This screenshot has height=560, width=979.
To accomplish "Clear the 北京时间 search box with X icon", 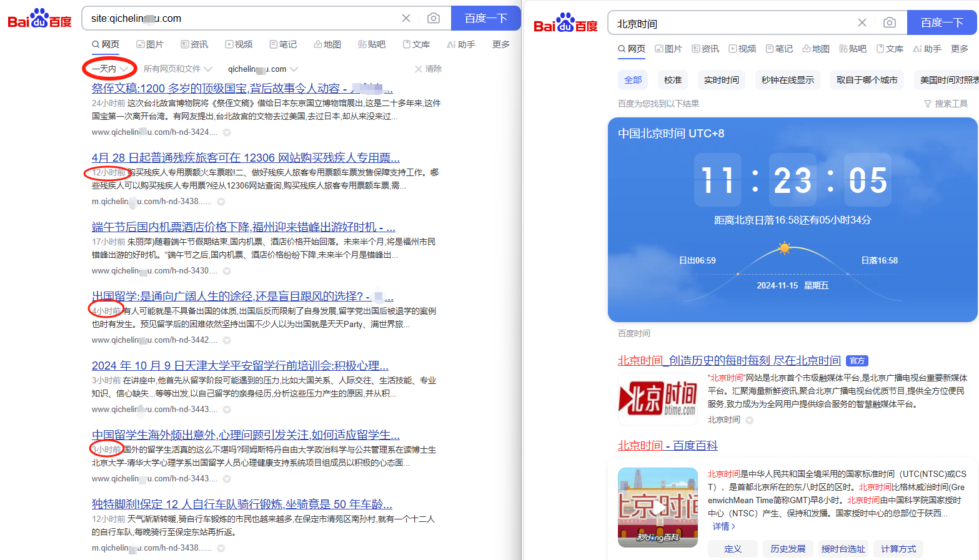I will 862,22.
